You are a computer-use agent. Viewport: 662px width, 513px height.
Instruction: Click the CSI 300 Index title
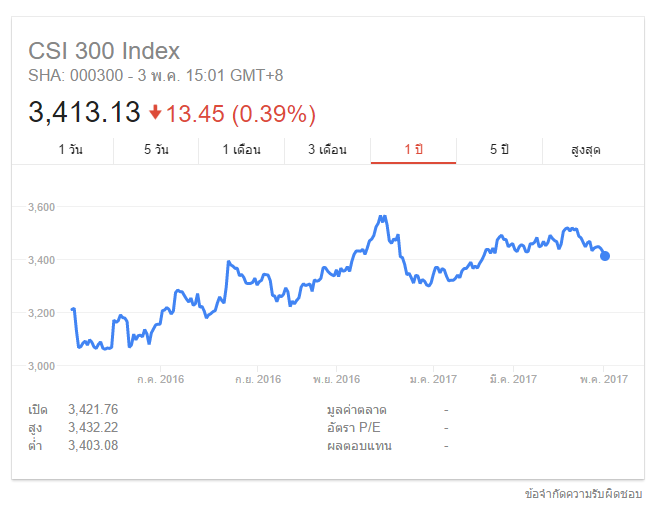[104, 51]
